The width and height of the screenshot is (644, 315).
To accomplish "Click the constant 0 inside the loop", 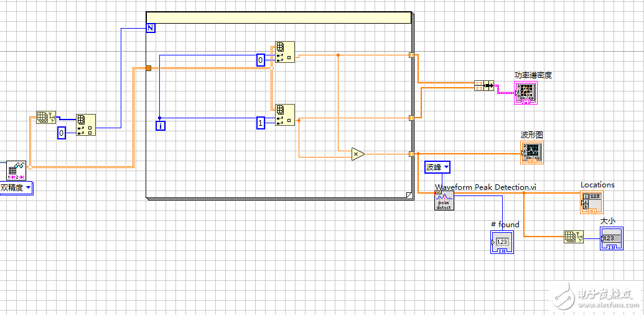I will pyautogui.click(x=260, y=60).
